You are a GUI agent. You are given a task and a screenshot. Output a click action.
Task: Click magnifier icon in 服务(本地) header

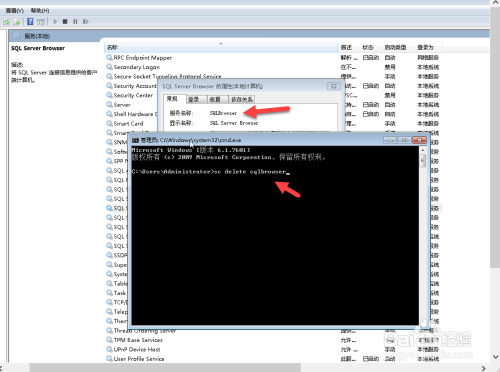click(x=17, y=36)
